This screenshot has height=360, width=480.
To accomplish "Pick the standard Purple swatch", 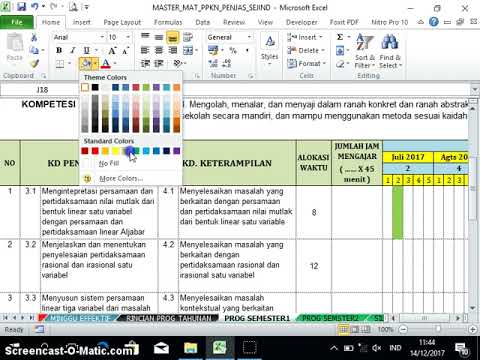I will (176, 151).
